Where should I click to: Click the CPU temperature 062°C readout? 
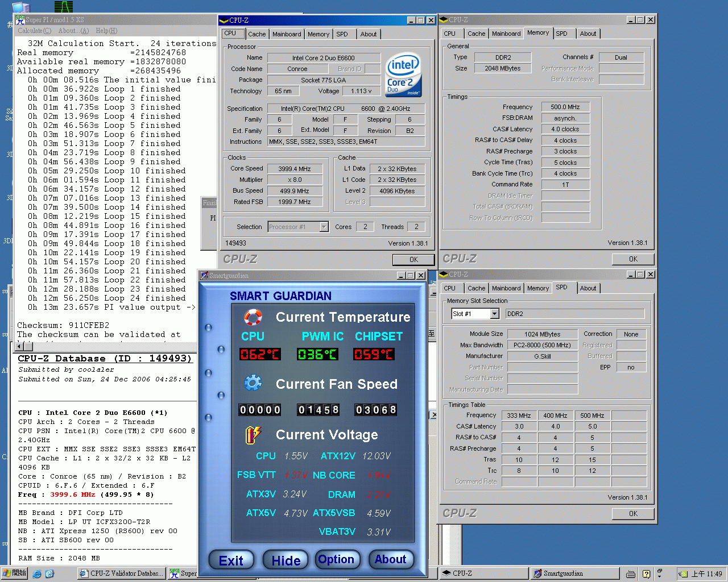tap(260, 354)
